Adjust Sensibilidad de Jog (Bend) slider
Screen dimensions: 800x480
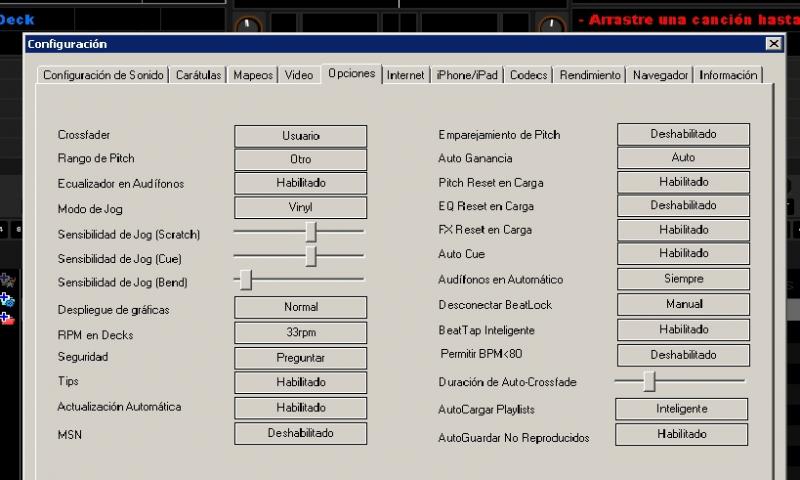[299, 280]
